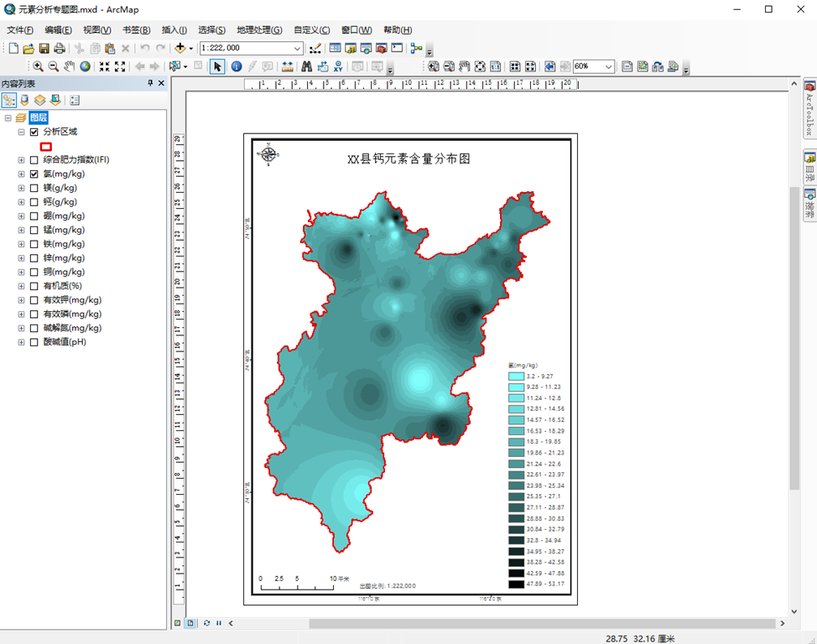The height and width of the screenshot is (644, 817).
Task: Select the Zoom Out tool
Action: [53, 66]
